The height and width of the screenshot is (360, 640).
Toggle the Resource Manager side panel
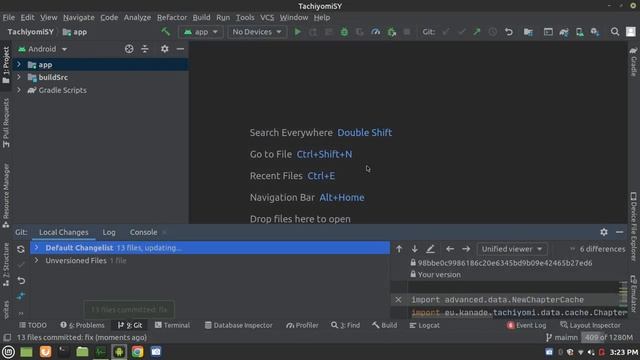[6, 195]
